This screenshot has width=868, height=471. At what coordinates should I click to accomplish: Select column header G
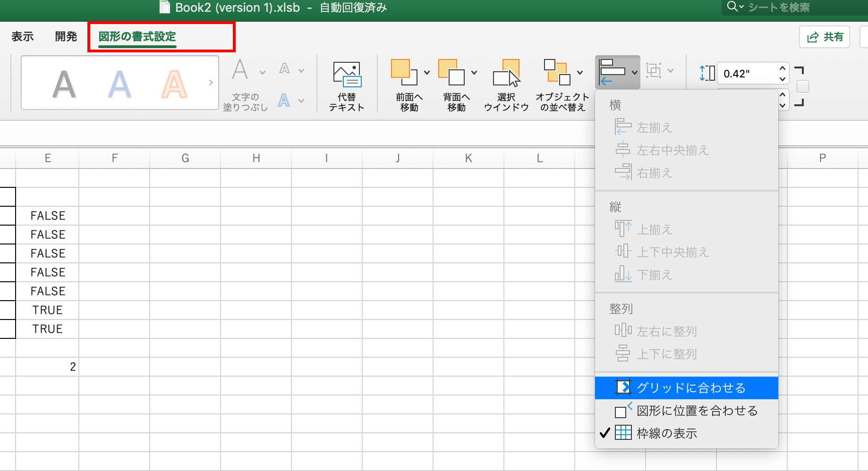click(185, 158)
